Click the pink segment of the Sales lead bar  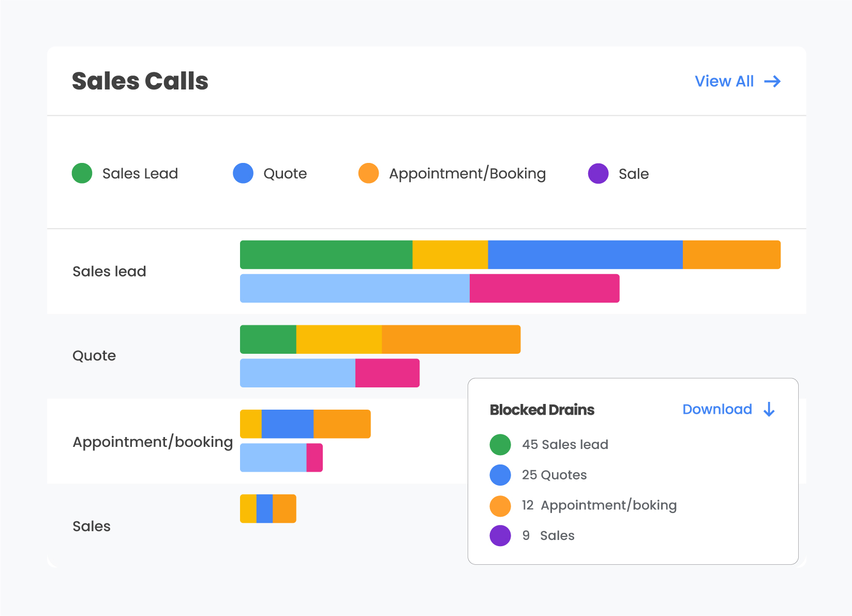click(543, 288)
